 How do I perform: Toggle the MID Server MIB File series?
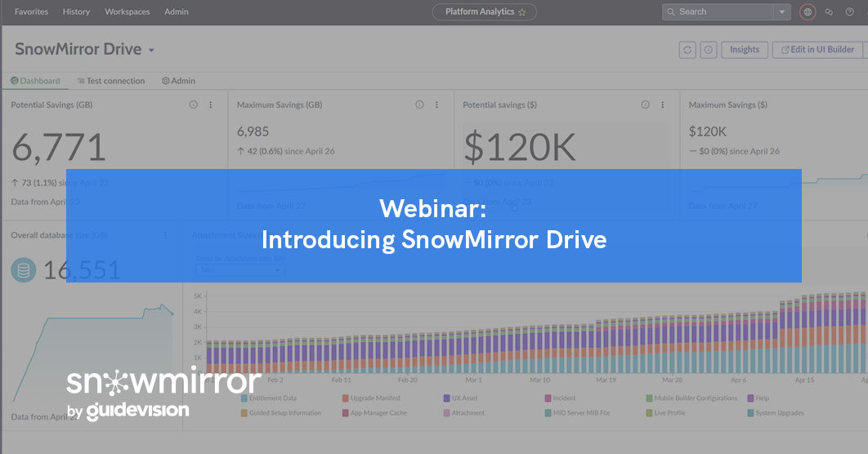coord(578,413)
